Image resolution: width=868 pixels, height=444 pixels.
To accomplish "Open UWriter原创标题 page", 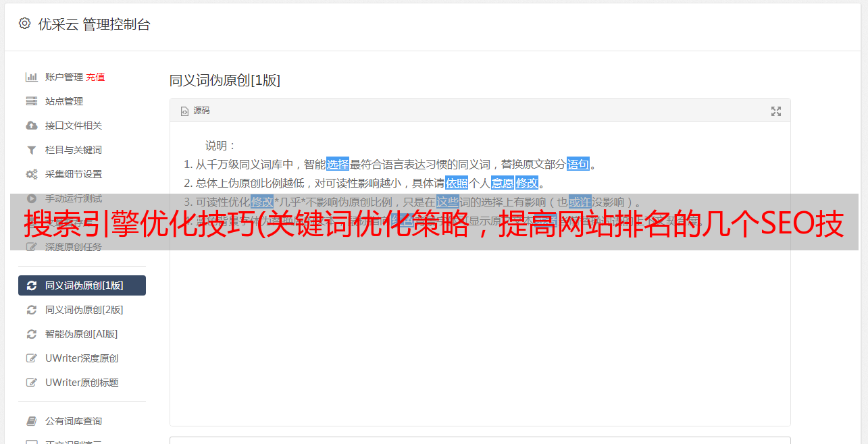I will coord(82,383).
